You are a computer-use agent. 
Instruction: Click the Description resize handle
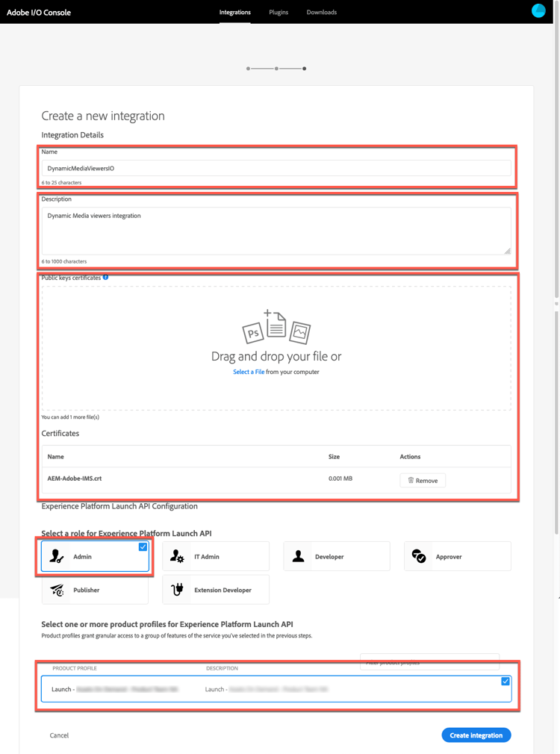tap(507, 251)
